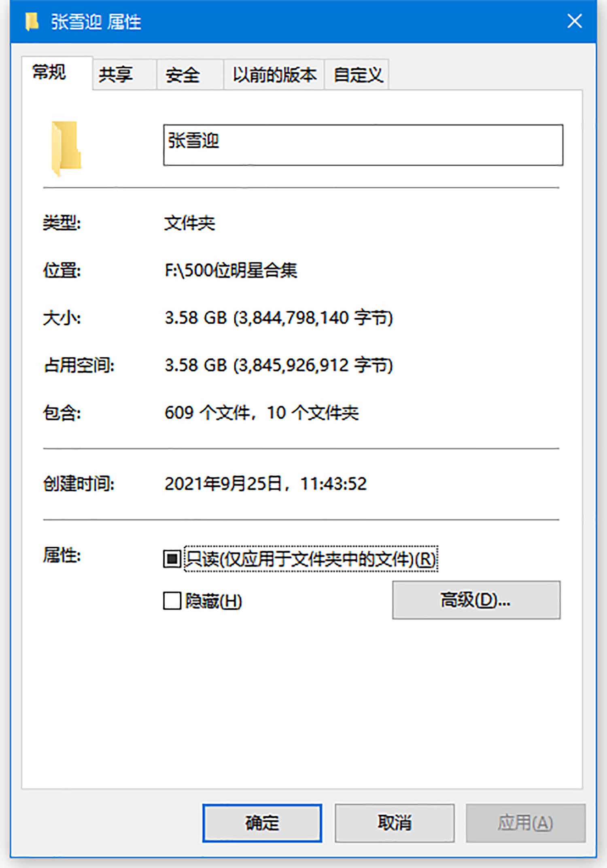Image resolution: width=607 pixels, height=868 pixels.
Task: Click the 应用(A) apply button
Action: pos(526,823)
